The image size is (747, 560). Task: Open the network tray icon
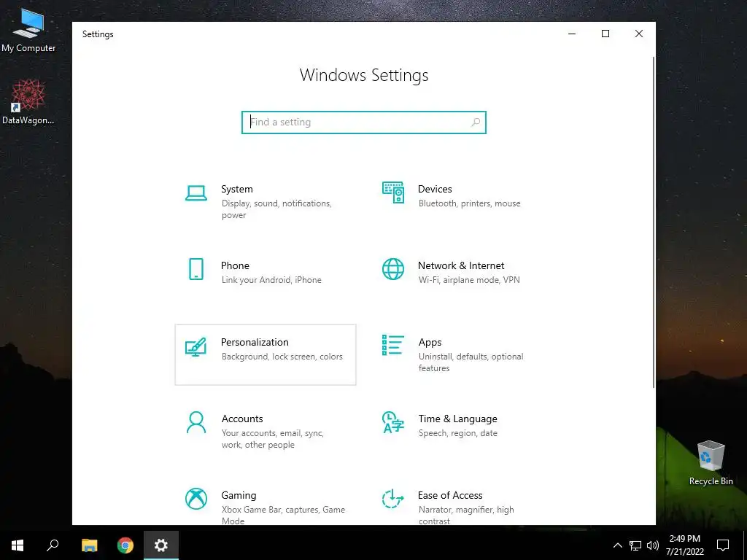[635, 545]
